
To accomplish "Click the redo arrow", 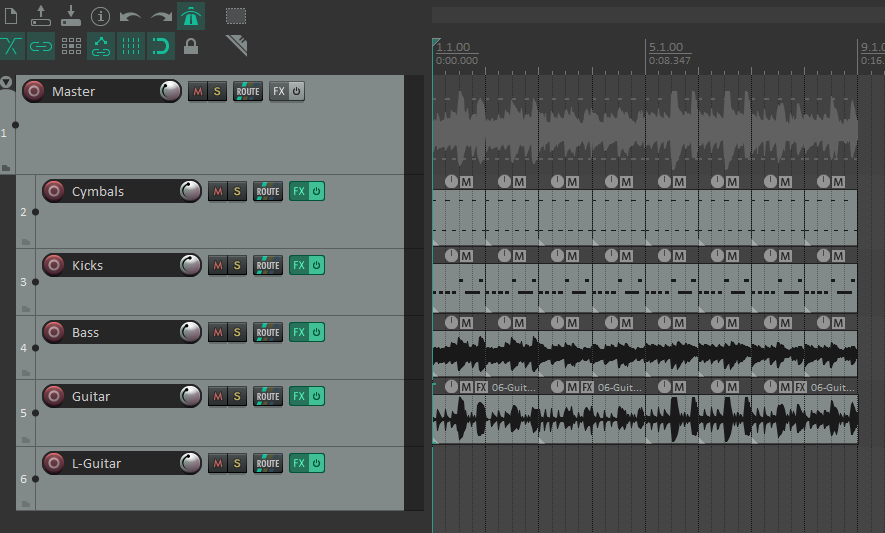I will pyautogui.click(x=161, y=16).
